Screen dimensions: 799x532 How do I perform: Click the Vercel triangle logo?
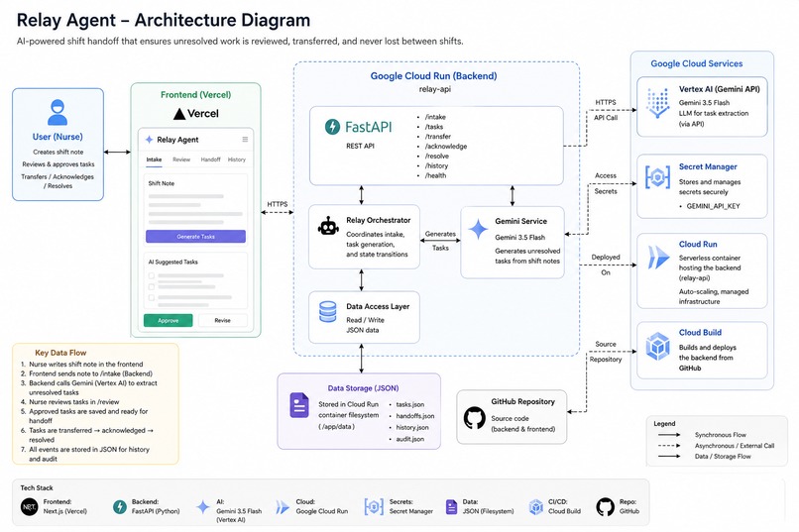178,114
